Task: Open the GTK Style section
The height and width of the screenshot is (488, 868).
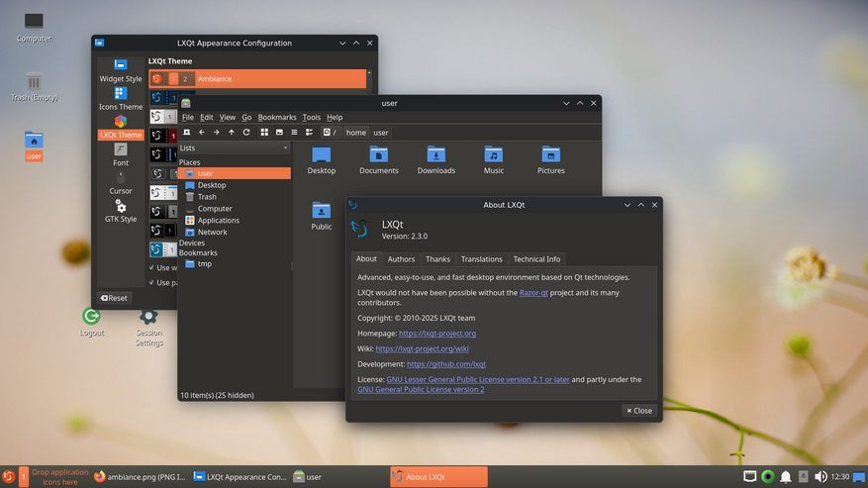Action: [x=120, y=211]
